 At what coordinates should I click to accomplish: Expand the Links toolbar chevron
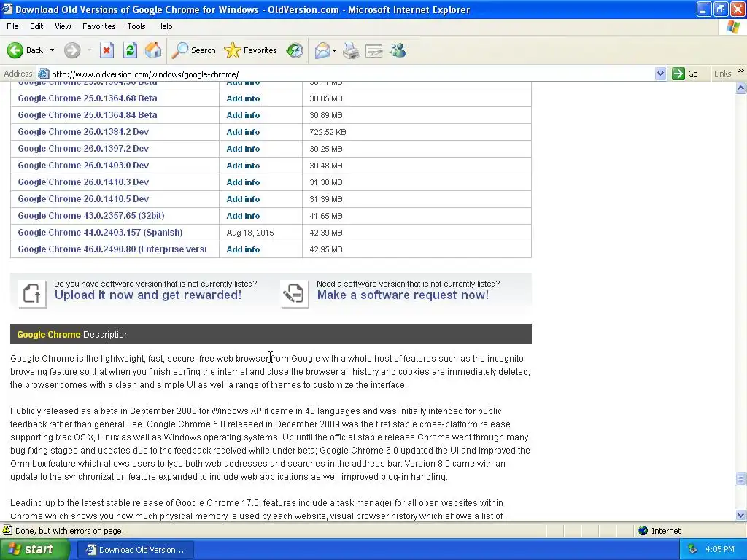[741, 71]
